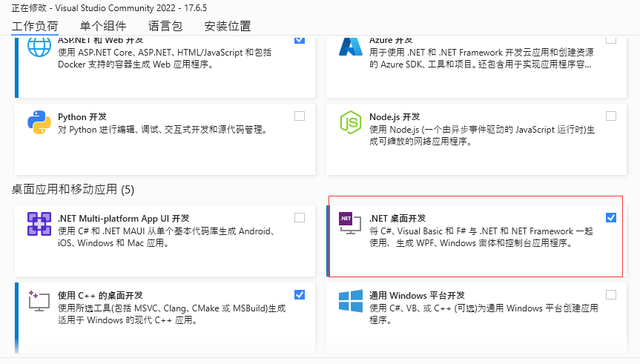
Task: Click the C++ desktop development icon
Action: (x=39, y=300)
